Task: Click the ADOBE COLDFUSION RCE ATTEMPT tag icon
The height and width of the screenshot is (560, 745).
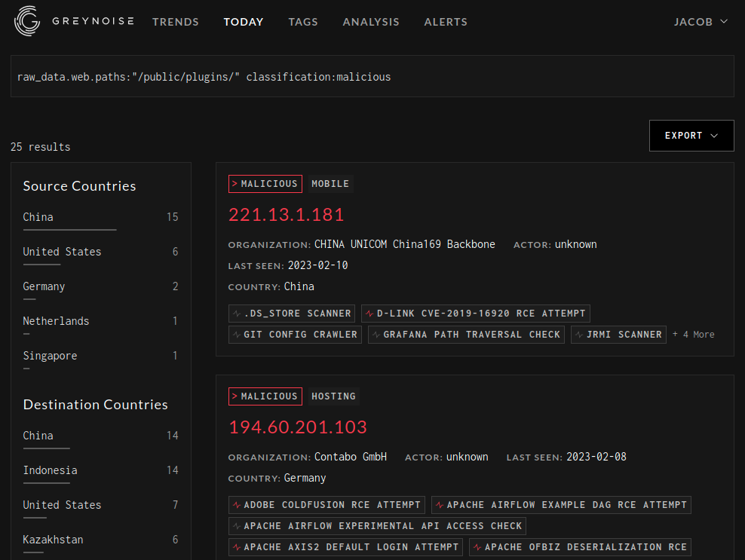Action: (237, 505)
